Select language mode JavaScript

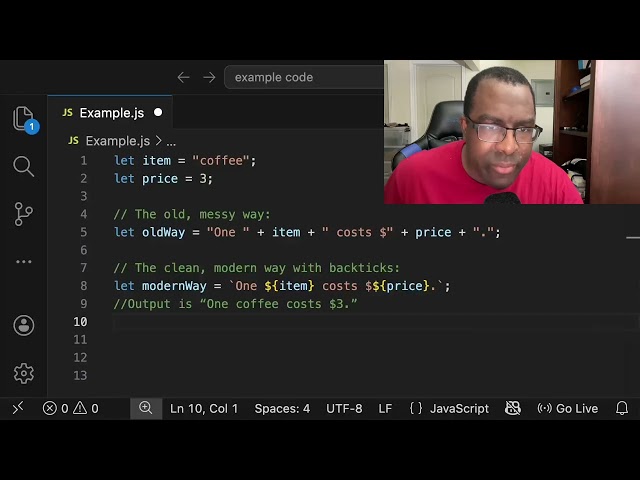(459, 409)
